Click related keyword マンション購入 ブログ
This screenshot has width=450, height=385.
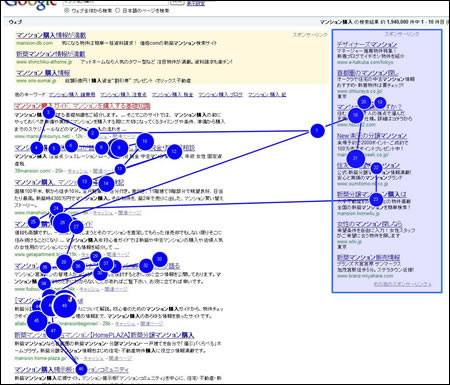(221, 95)
